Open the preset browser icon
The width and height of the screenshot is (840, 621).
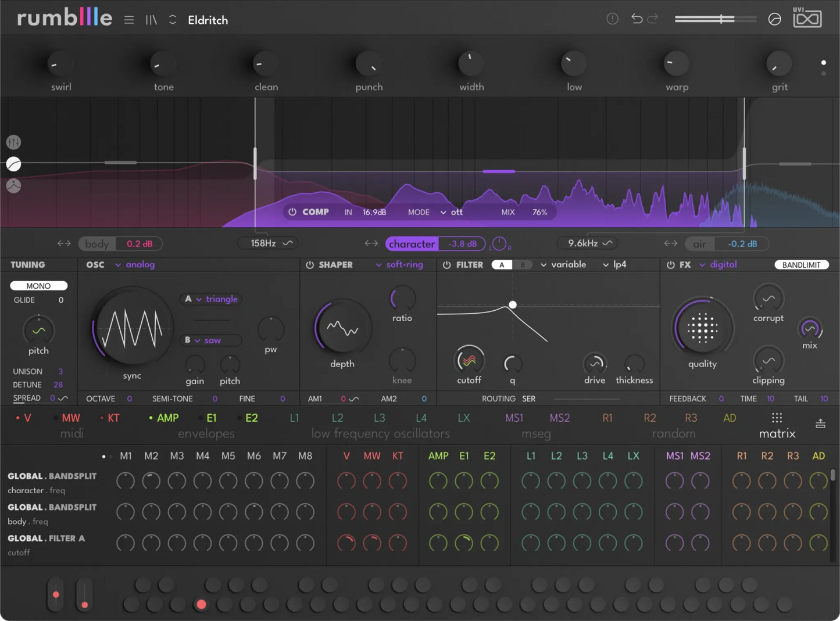click(x=151, y=20)
